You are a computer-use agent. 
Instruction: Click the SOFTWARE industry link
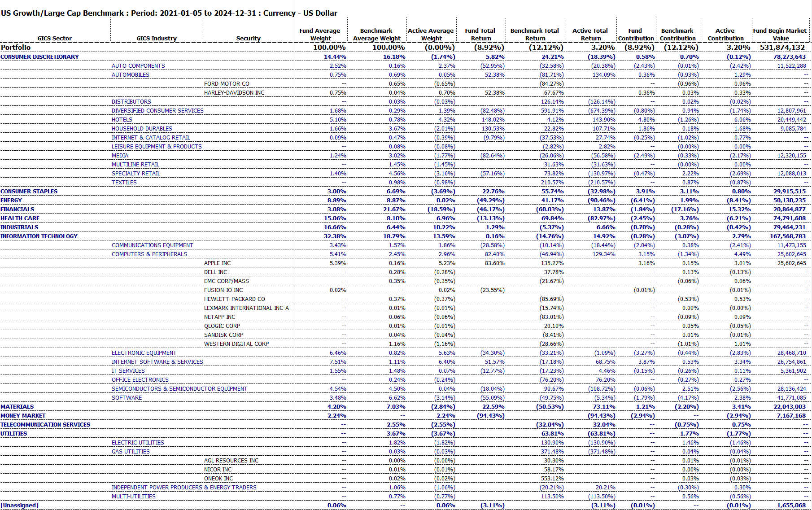127,398
